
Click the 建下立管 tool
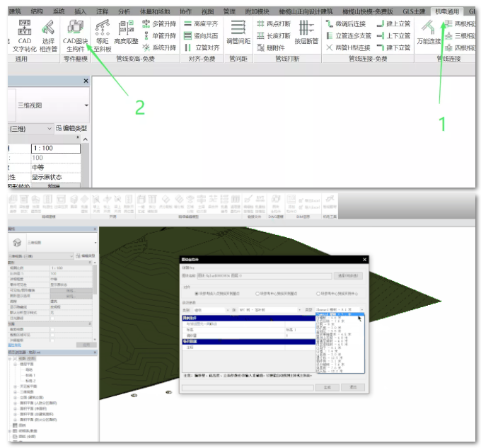coord(393,47)
